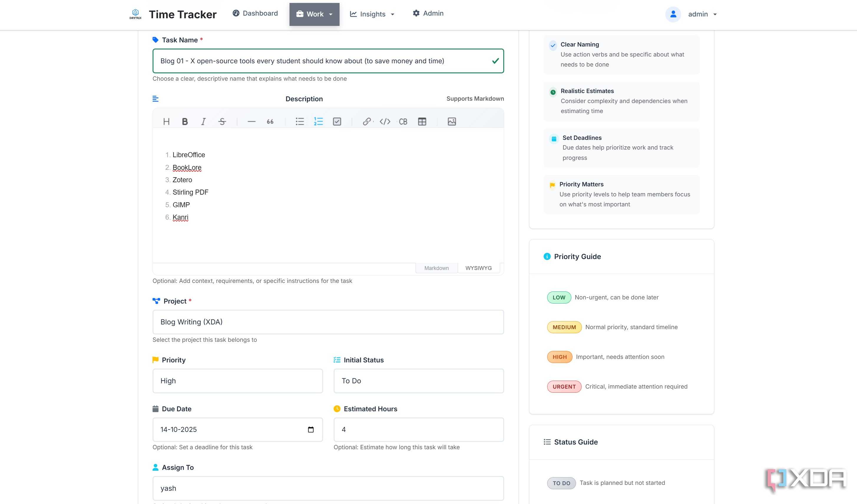Insert a table into description

[x=422, y=122]
